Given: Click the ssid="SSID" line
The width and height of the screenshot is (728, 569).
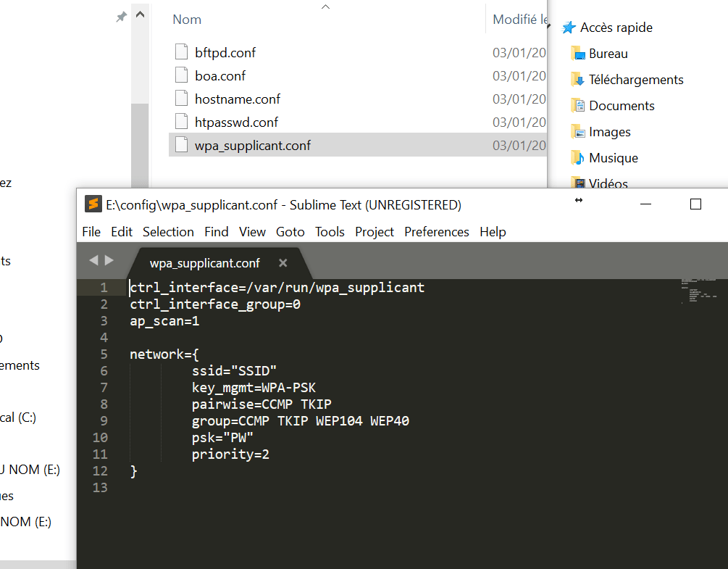Looking at the screenshot, I should coord(234,370).
